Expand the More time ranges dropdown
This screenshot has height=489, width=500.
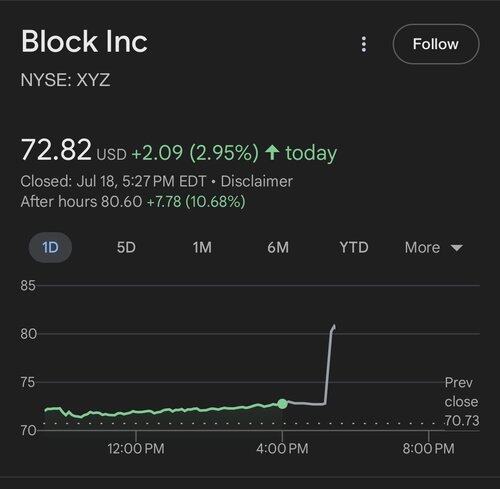pos(433,248)
